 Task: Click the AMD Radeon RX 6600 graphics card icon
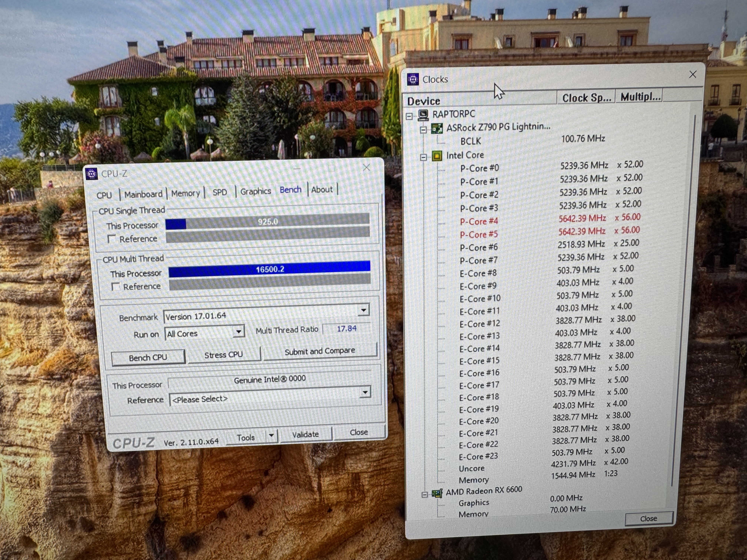tap(437, 494)
